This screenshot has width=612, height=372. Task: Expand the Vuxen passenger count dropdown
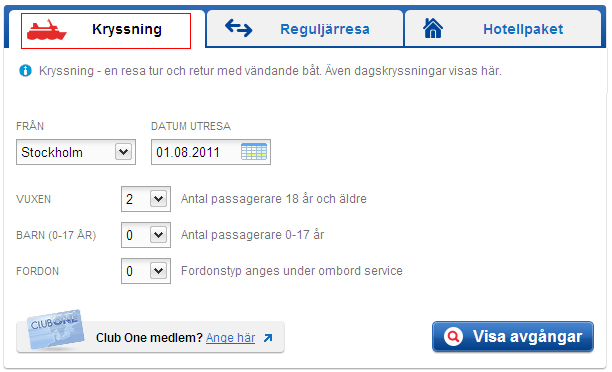pyautogui.click(x=146, y=199)
